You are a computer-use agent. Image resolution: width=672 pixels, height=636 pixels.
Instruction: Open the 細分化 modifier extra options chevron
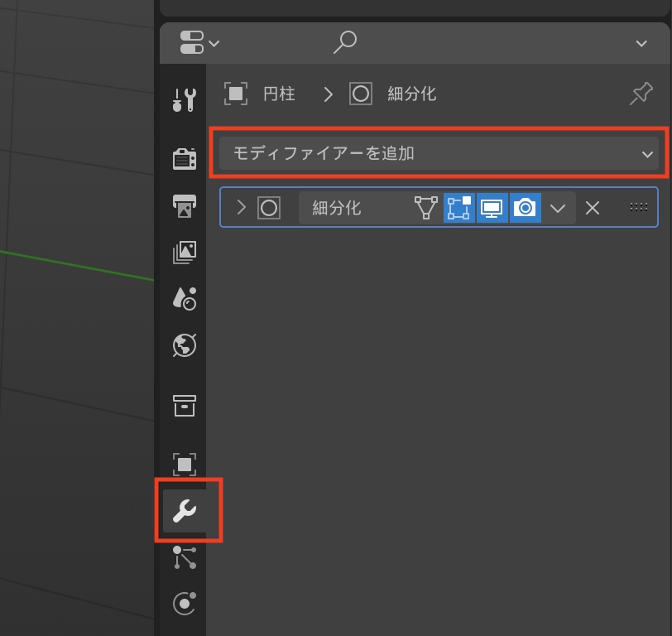pos(558,208)
